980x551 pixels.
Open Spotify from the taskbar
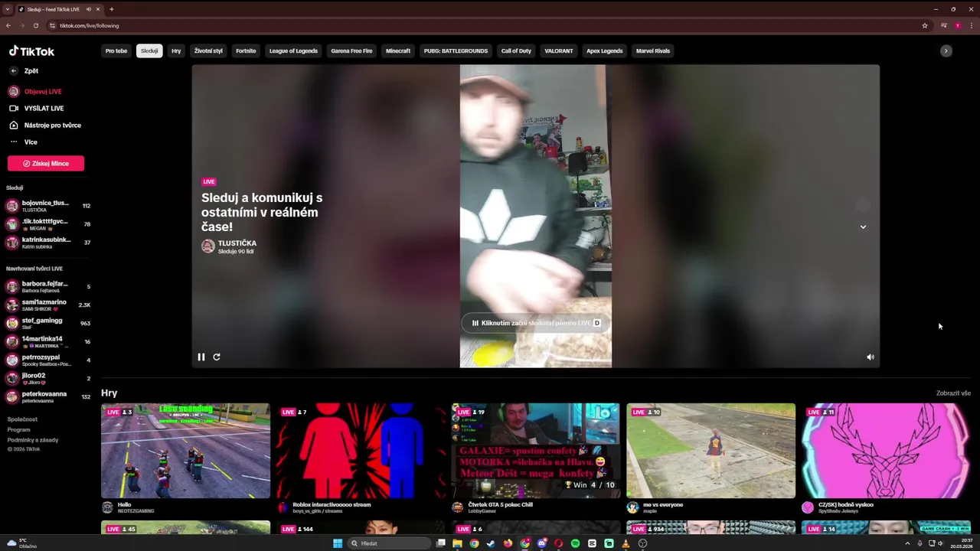[575, 543]
